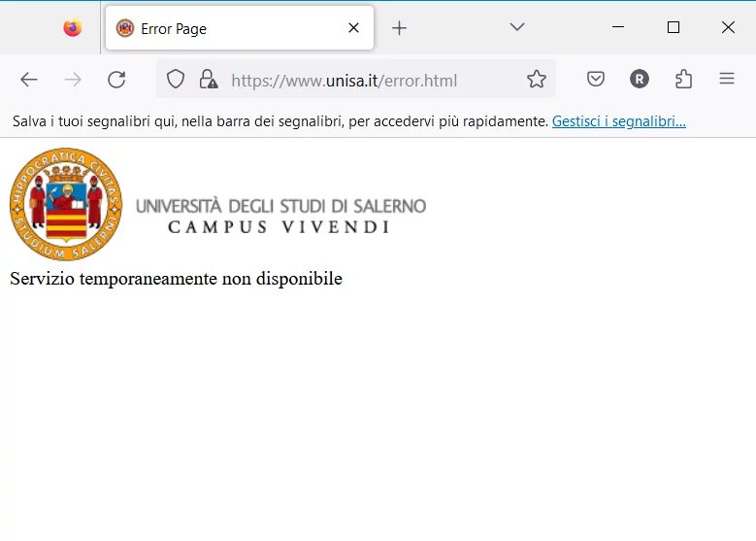The height and width of the screenshot is (541, 756).
Task: Minimize the Firefox window
Action: [618, 27]
